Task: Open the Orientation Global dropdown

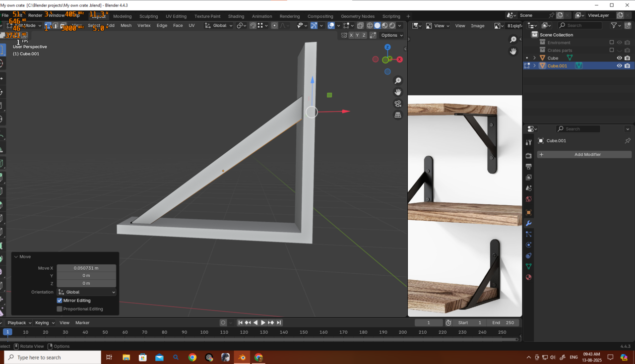Action: pyautogui.click(x=86, y=292)
